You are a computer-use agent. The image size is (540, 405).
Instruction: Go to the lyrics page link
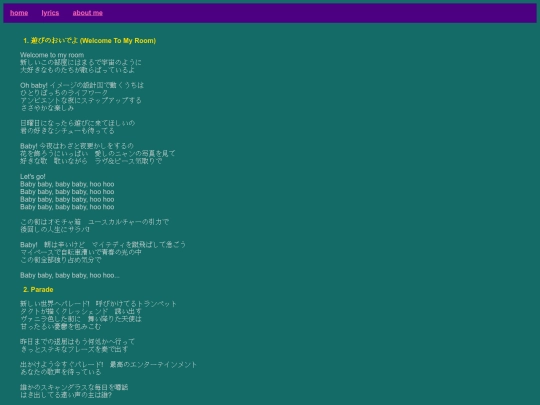(50, 13)
